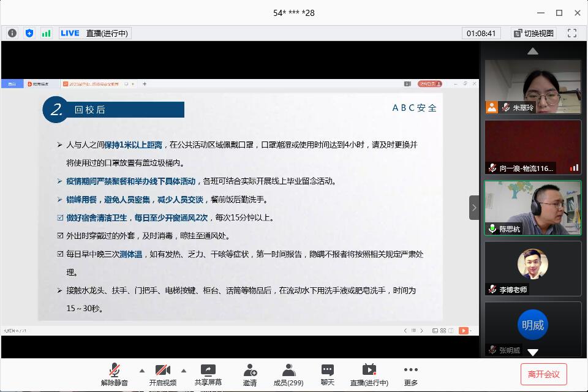Open the 更多 more menu
The height and width of the screenshot is (392, 588).
411,374
